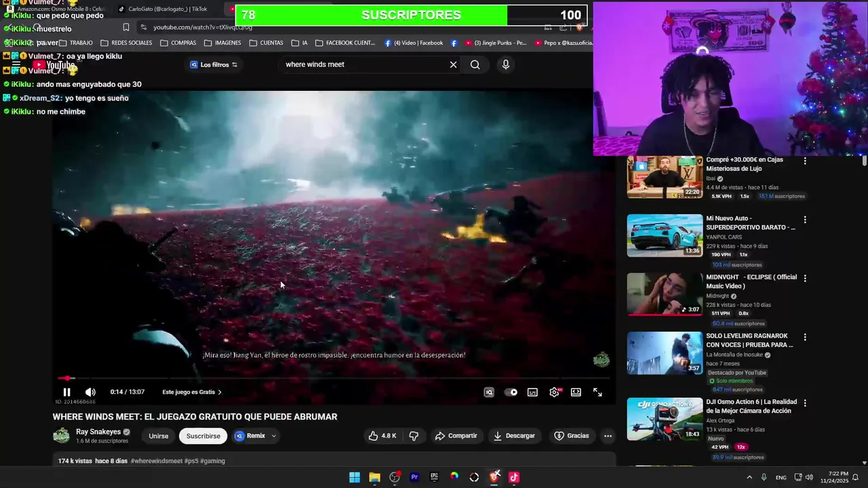
Task: Open options menu for 'Mi Nuevo Auto' video
Action: click(x=805, y=220)
